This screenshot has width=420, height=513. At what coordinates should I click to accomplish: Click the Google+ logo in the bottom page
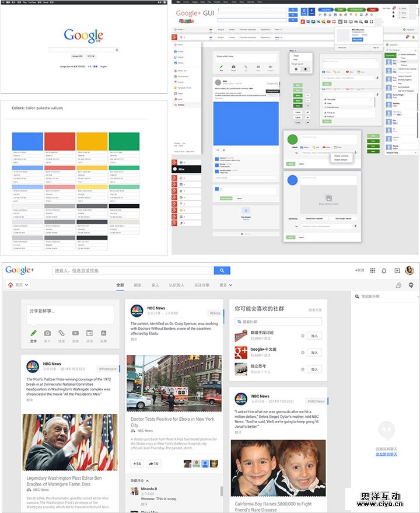coord(20,270)
